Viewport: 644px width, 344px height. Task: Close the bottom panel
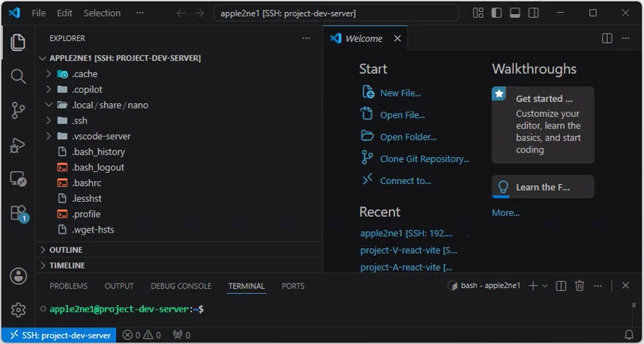pyautogui.click(x=625, y=286)
